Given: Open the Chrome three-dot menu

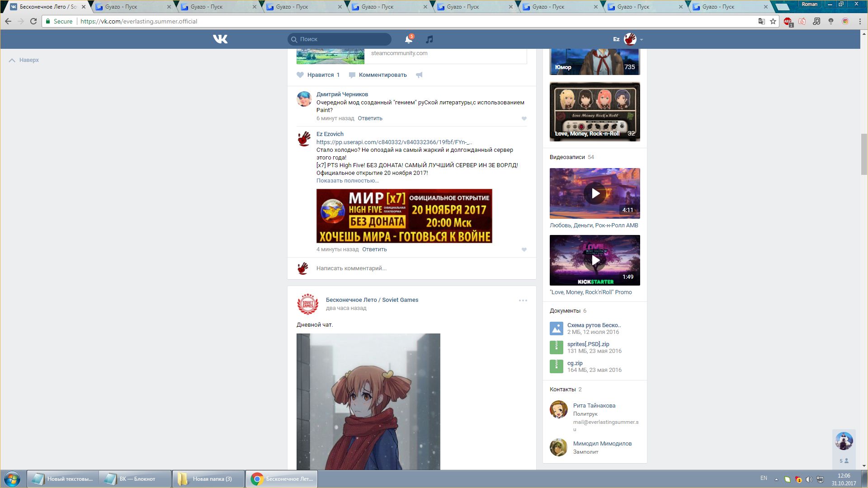Looking at the screenshot, I should (x=859, y=21).
